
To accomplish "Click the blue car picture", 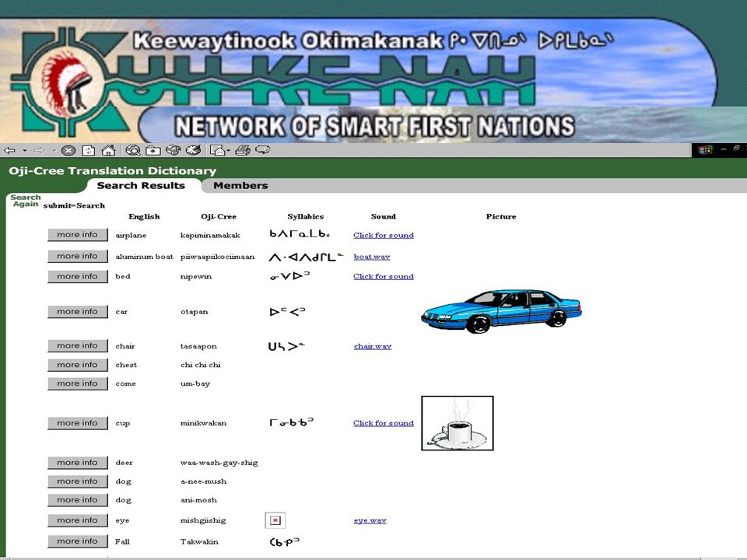I will 501,311.
